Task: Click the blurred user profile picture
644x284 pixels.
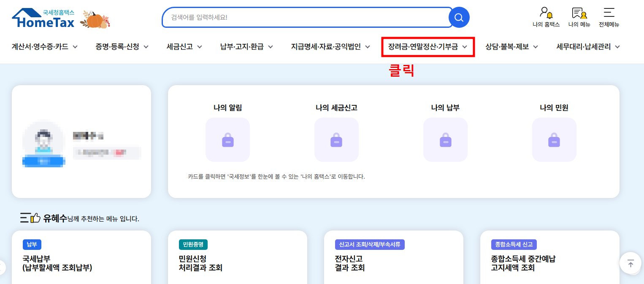Action: 43,143
